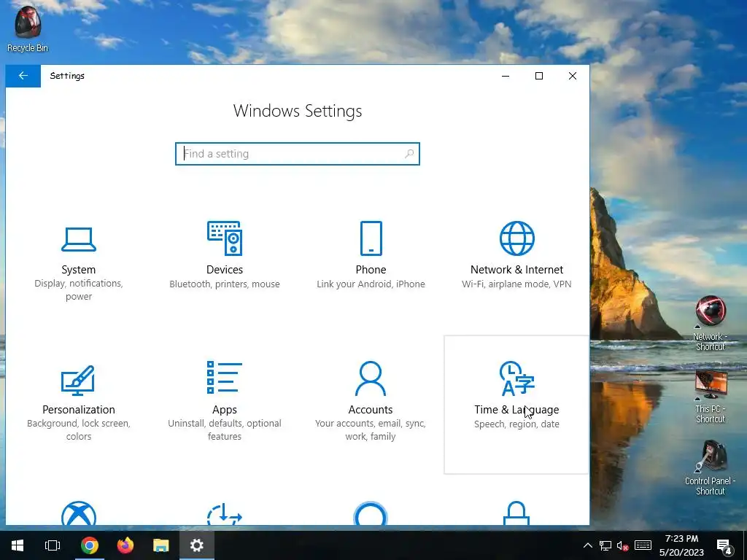Open the taskbar clock showing 7:23 PM

click(x=682, y=545)
